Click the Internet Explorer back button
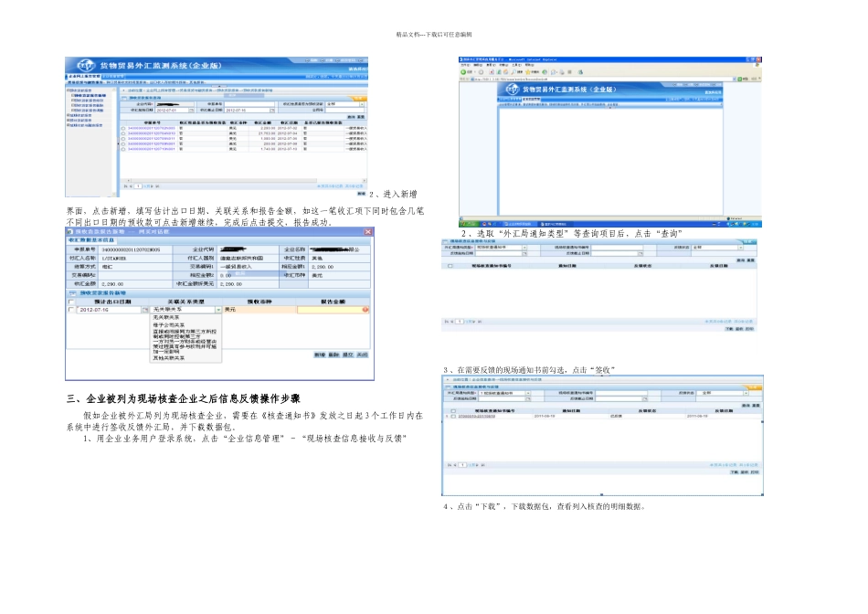Viewport: 868px width, 614px height. click(x=464, y=70)
